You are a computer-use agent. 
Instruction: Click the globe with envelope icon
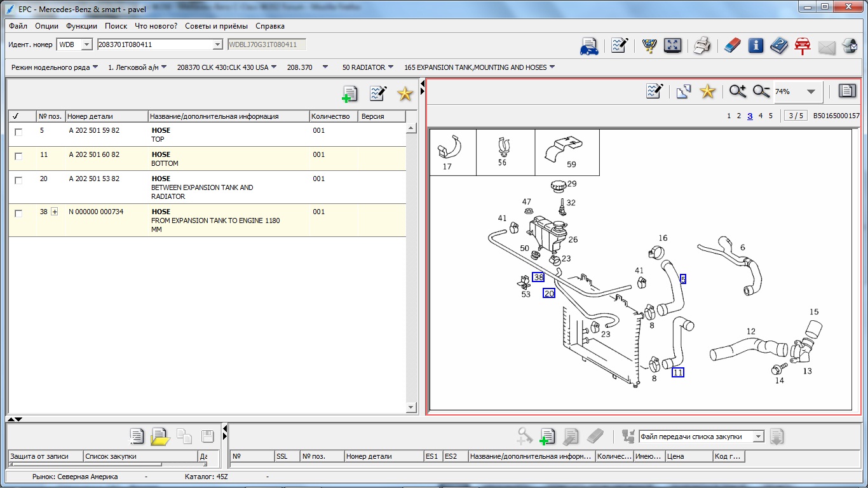850,46
